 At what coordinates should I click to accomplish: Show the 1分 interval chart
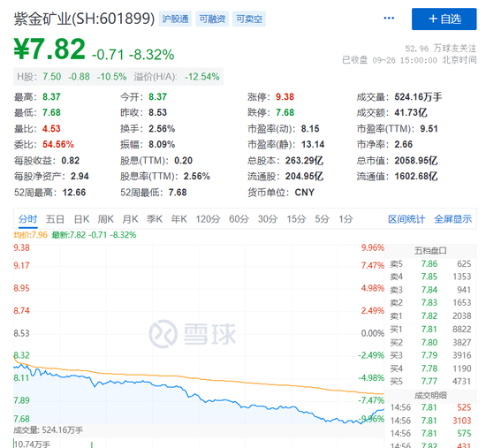346,219
